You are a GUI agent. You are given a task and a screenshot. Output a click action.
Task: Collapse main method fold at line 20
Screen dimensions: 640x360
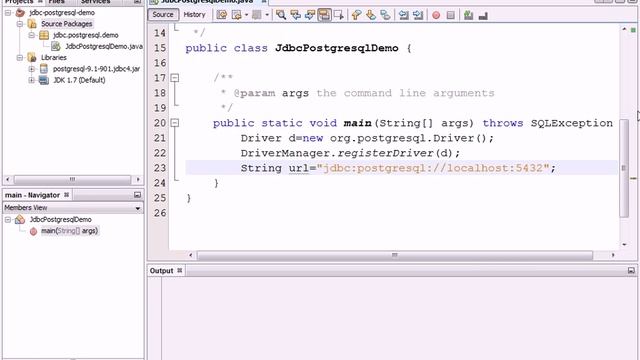click(175, 122)
